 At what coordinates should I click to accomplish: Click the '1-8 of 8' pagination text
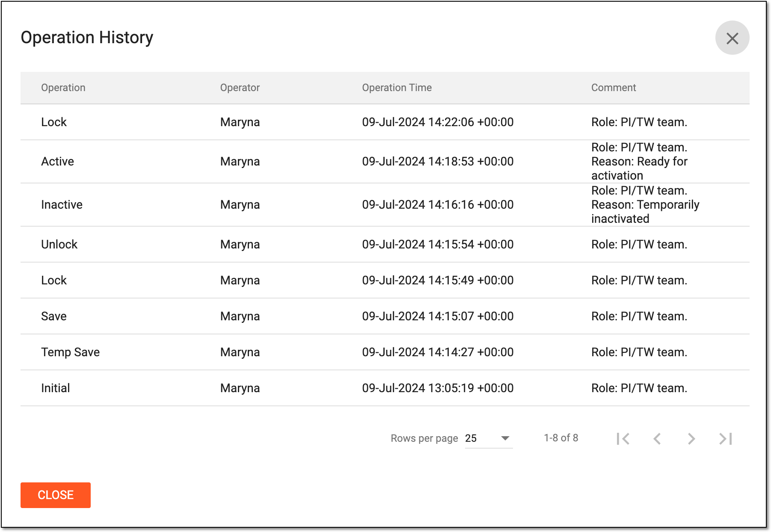[561, 438]
